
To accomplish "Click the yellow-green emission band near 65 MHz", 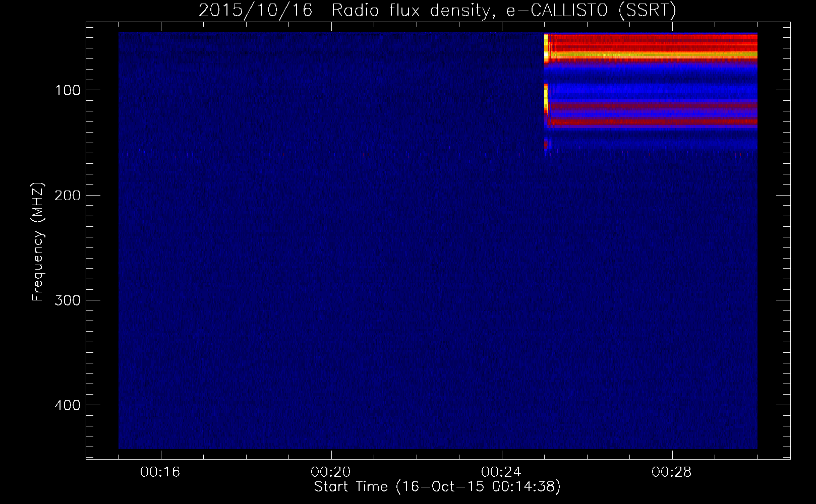I will [653, 54].
